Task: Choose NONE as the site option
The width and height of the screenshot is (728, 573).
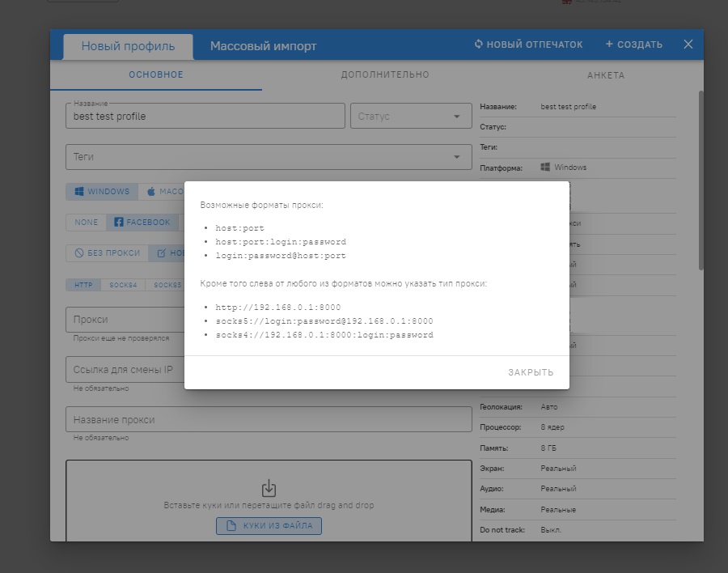Action: pyautogui.click(x=86, y=222)
